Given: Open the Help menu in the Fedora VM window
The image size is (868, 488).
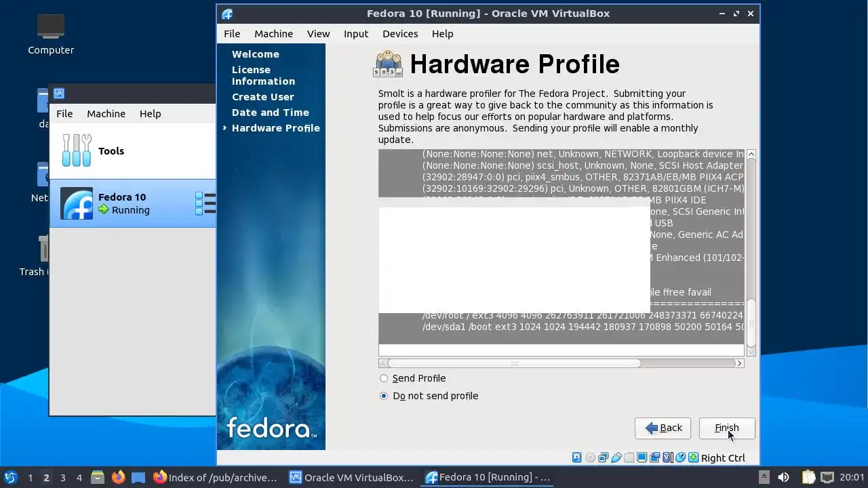Looking at the screenshot, I should pyautogui.click(x=442, y=34).
